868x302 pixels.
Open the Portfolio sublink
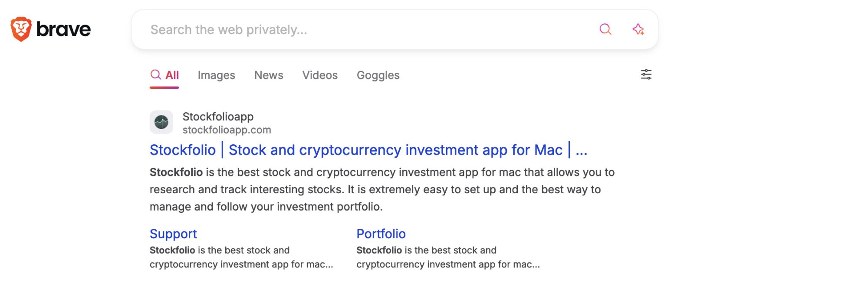pos(381,234)
